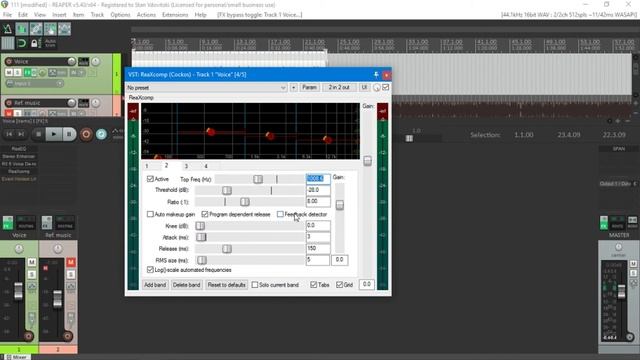Click the wet/dry mix knob in ReaXcomp
This screenshot has width=640, height=360.
tap(376, 88)
